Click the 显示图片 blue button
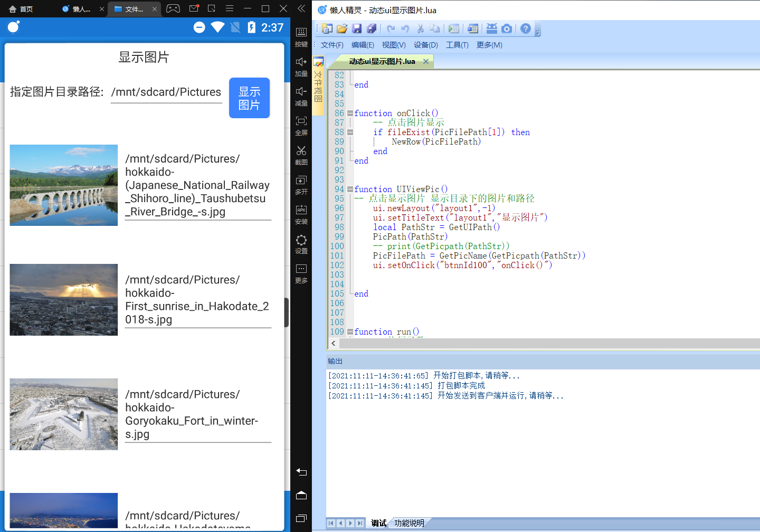The height and width of the screenshot is (532, 760). [249, 98]
